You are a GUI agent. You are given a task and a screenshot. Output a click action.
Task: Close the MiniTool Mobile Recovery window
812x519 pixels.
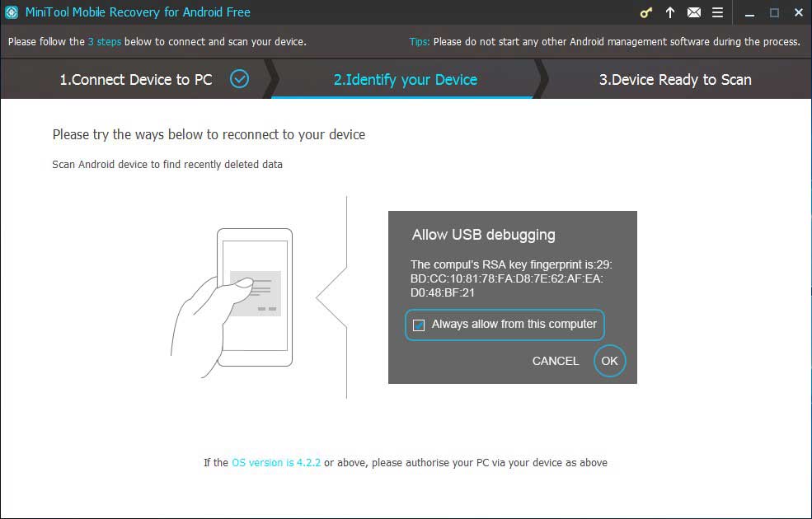(799, 12)
